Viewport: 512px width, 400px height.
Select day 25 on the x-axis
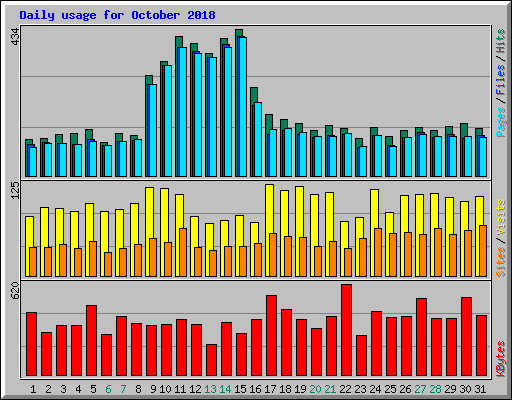tap(390, 389)
